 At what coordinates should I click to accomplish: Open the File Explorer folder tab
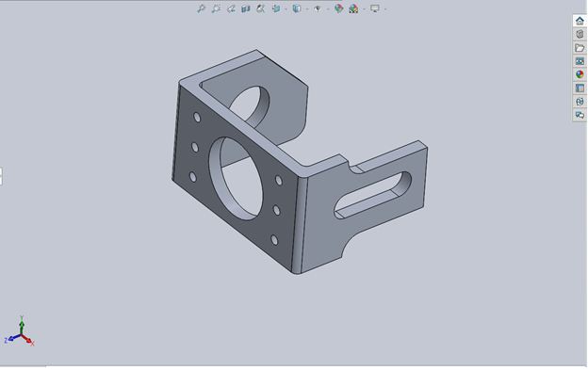tap(580, 48)
